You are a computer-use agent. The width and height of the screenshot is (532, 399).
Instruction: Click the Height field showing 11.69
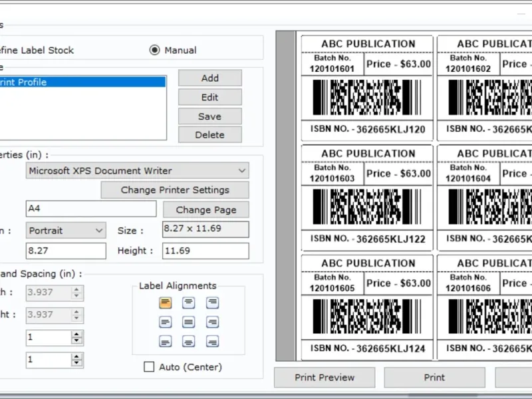tap(205, 251)
